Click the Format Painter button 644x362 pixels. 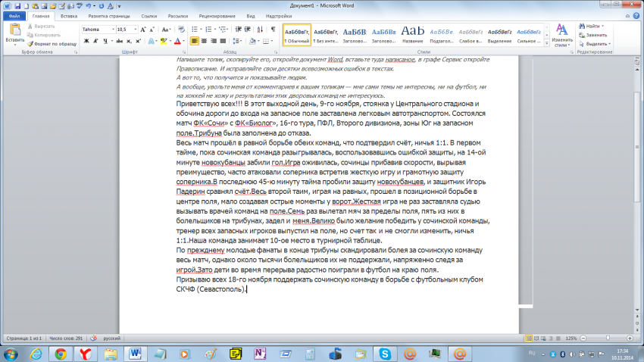coord(54,43)
